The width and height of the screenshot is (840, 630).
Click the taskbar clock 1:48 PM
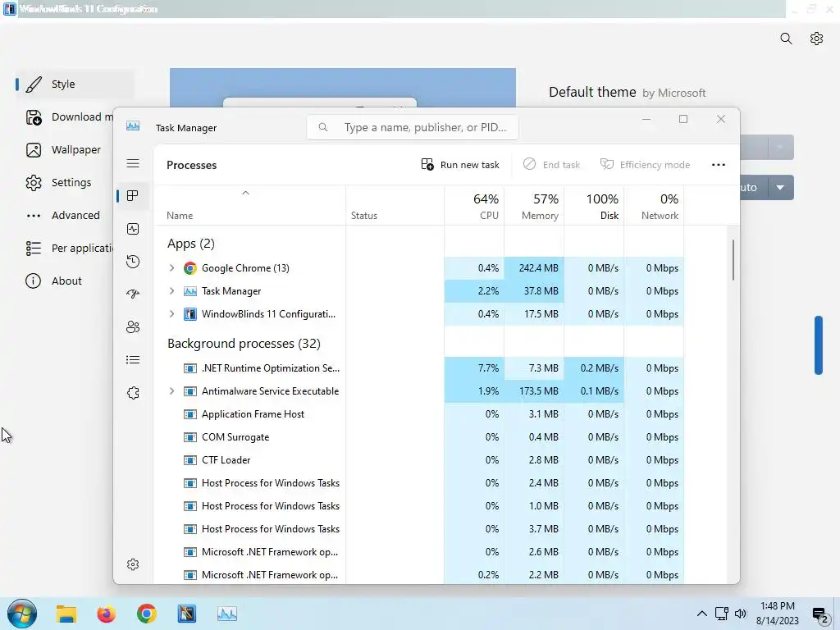[778, 606]
